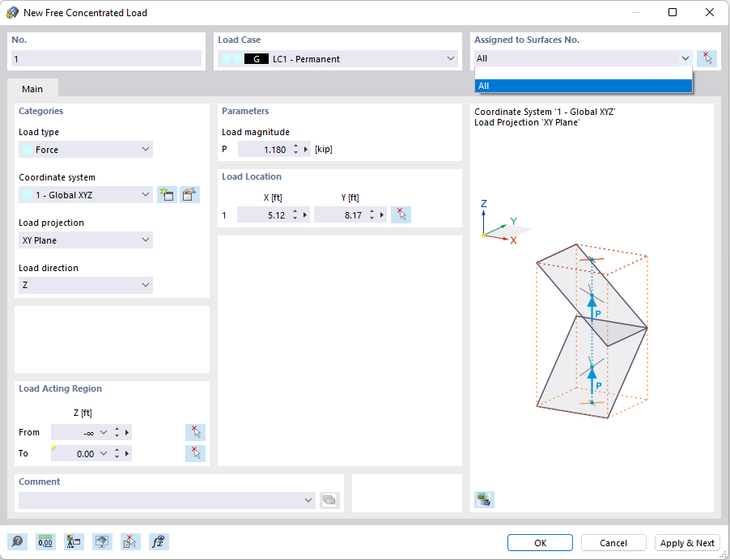Click the multiple selection pick icon in the bottom bar
The width and height of the screenshot is (730, 560).
coord(130,542)
